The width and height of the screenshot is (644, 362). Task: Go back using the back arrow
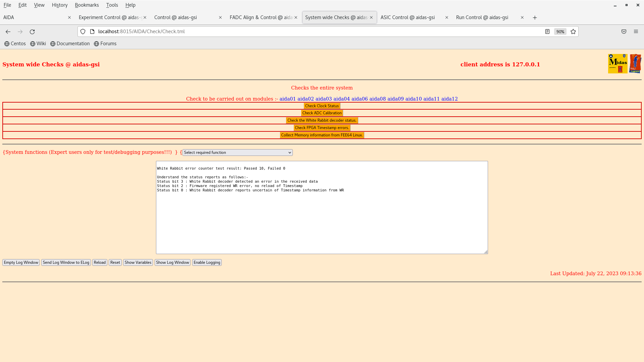[8, 32]
